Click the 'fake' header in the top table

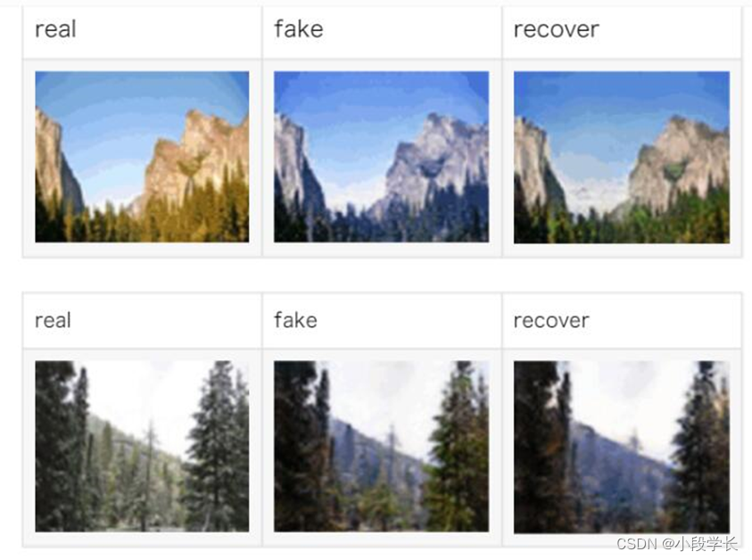pyautogui.click(x=298, y=29)
